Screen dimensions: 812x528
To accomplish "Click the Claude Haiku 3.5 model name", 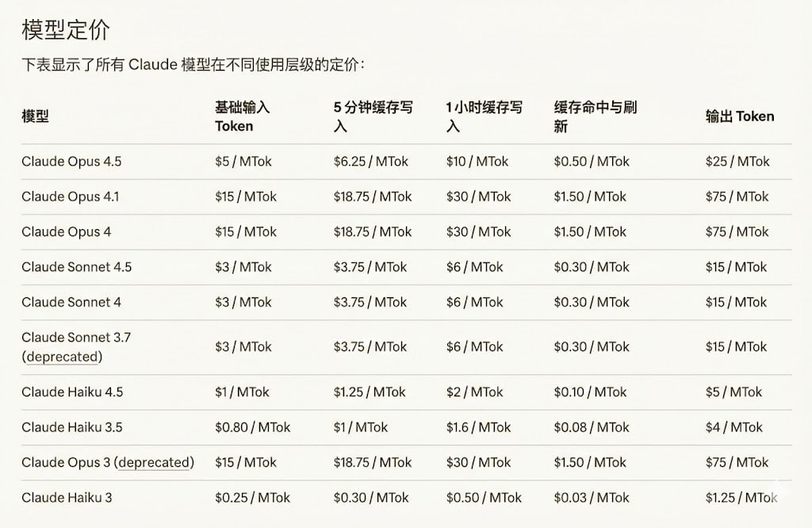I will 72,427.
